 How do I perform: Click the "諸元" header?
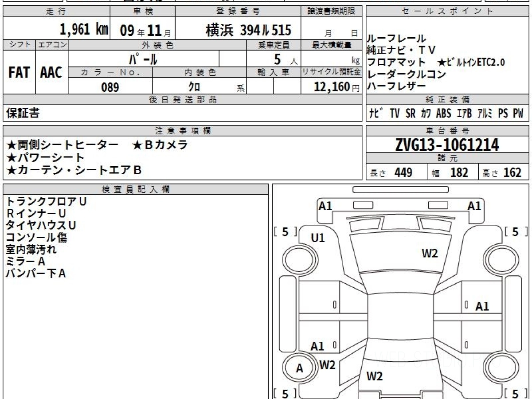point(448,158)
